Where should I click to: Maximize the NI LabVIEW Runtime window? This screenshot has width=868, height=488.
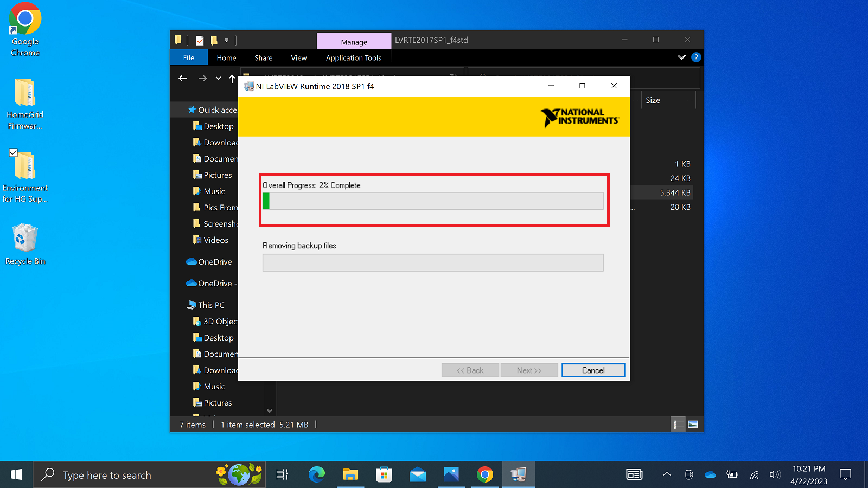(582, 86)
